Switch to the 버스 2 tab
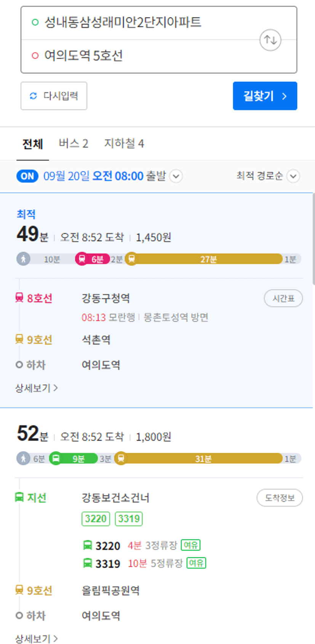The height and width of the screenshot is (644, 315). coord(74,144)
